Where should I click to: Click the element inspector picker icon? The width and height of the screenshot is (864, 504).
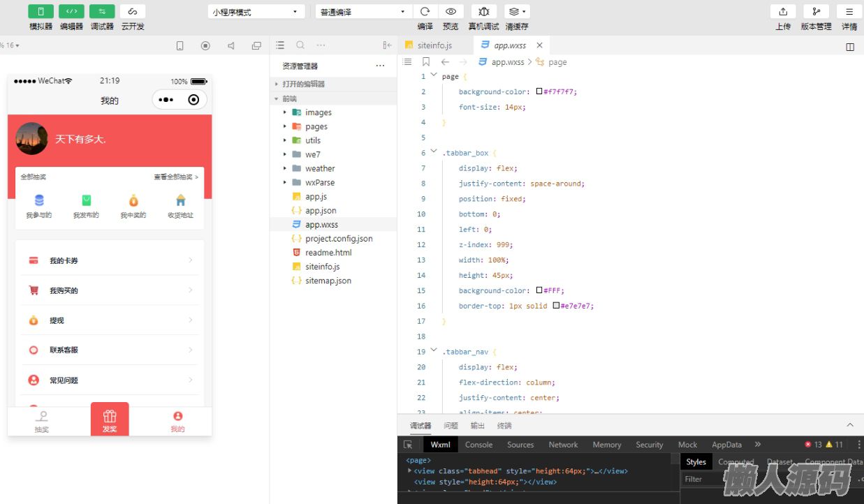409,445
